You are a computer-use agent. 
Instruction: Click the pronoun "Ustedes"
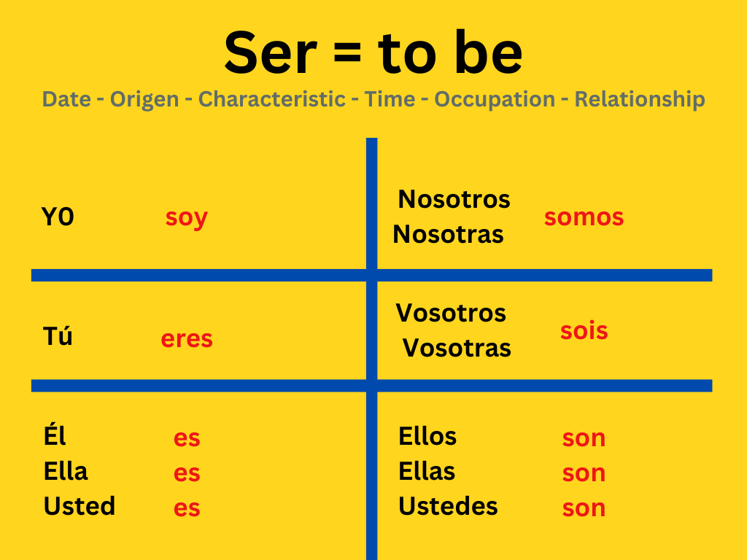point(448,506)
